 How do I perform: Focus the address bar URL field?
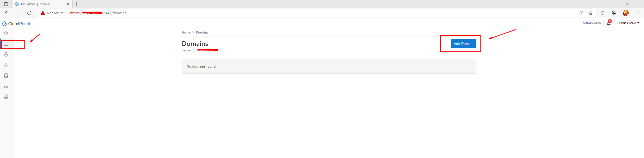pos(322,13)
